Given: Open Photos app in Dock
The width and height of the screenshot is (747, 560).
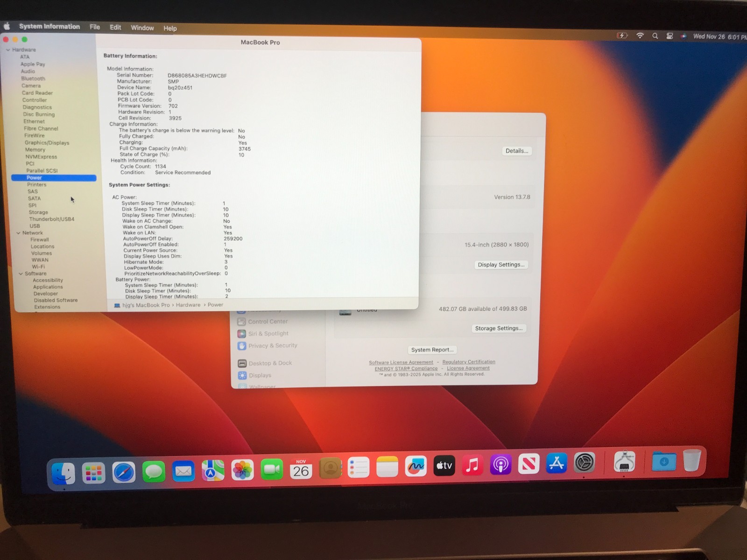Looking at the screenshot, I should pos(242,470).
